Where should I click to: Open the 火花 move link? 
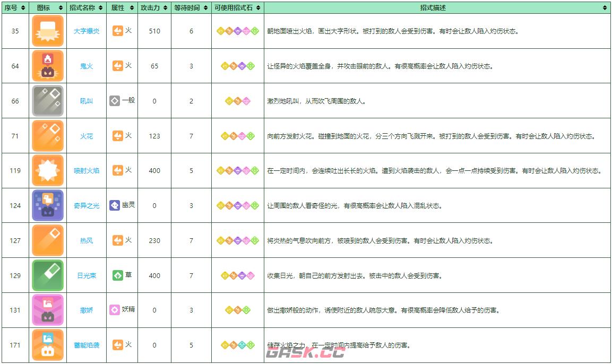[x=87, y=136]
